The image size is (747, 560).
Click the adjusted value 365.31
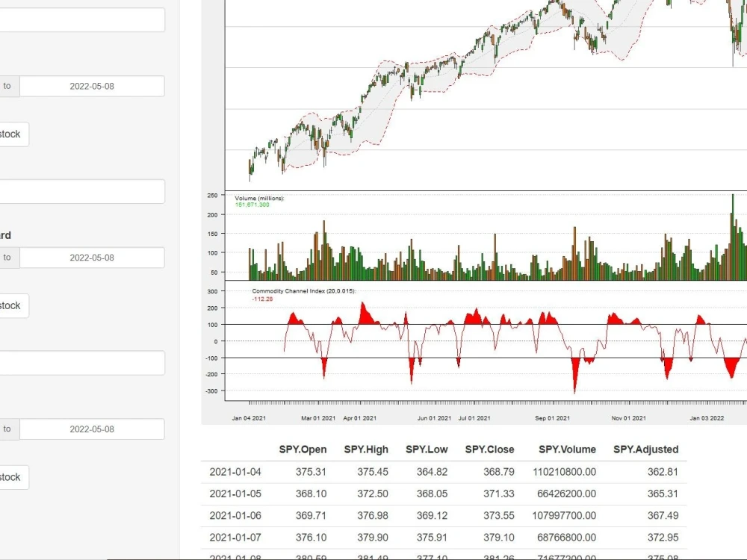pyautogui.click(x=663, y=494)
